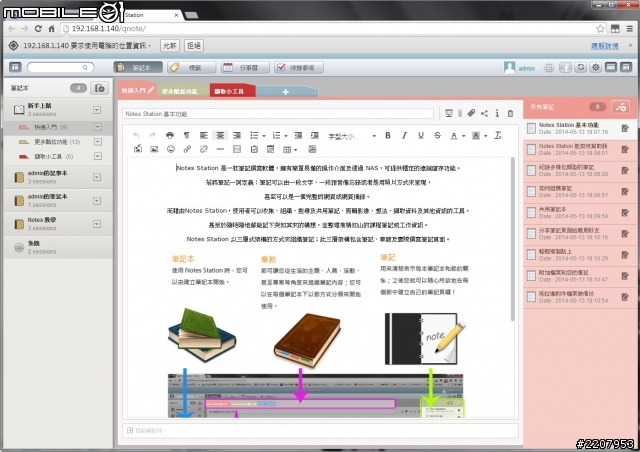This screenshot has width=640, height=452.
Task: Toggle underline formatting
Action: 421,135
